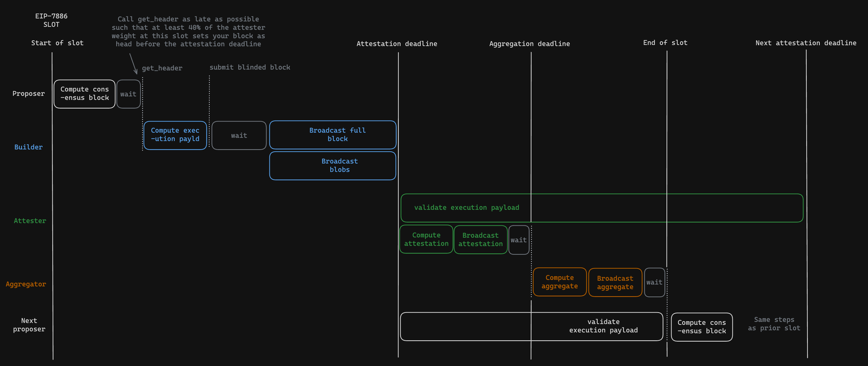Select the Proposer 'wait' box
The height and width of the screenshot is (366, 868).
click(128, 94)
